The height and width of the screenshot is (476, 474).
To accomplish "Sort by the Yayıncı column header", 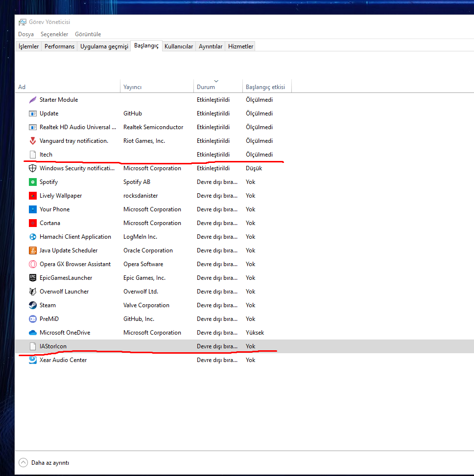I will [157, 87].
